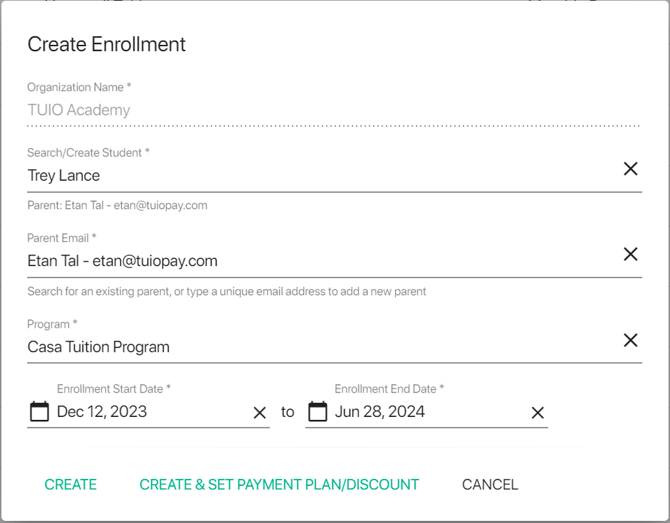The height and width of the screenshot is (523, 670).
Task: Click the Enrollment Start Date label
Action: (x=114, y=389)
